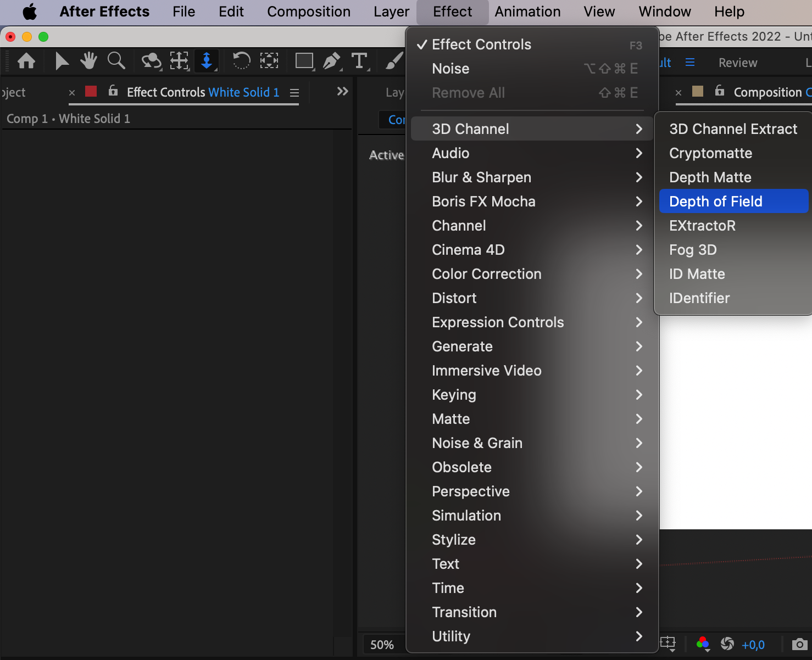
Task: Toggle lock on Effect Controls panel
Action: click(x=113, y=91)
